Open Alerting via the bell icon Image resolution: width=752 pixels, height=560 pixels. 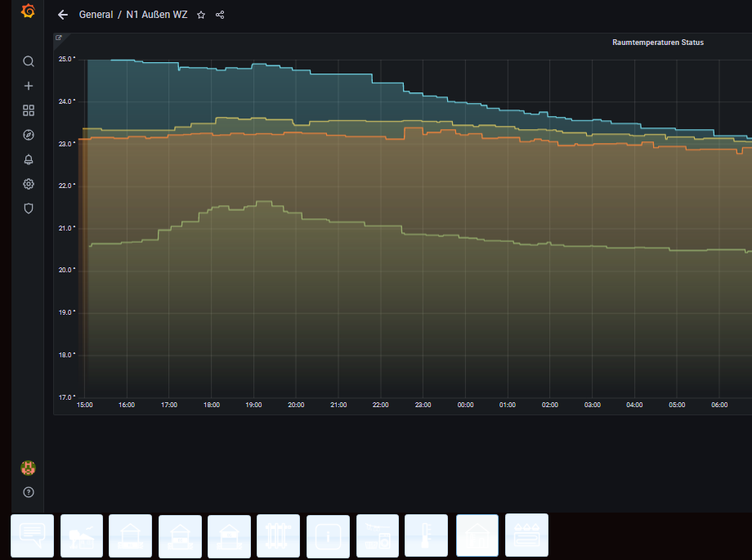29,159
